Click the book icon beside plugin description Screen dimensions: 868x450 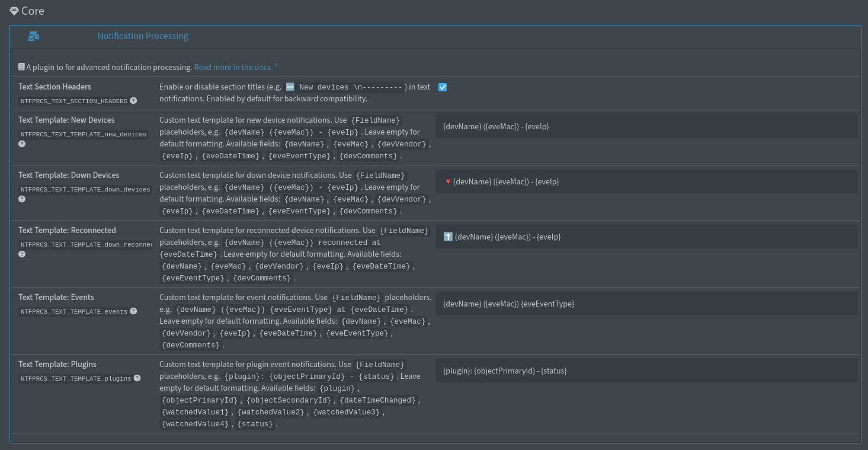[x=21, y=67]
